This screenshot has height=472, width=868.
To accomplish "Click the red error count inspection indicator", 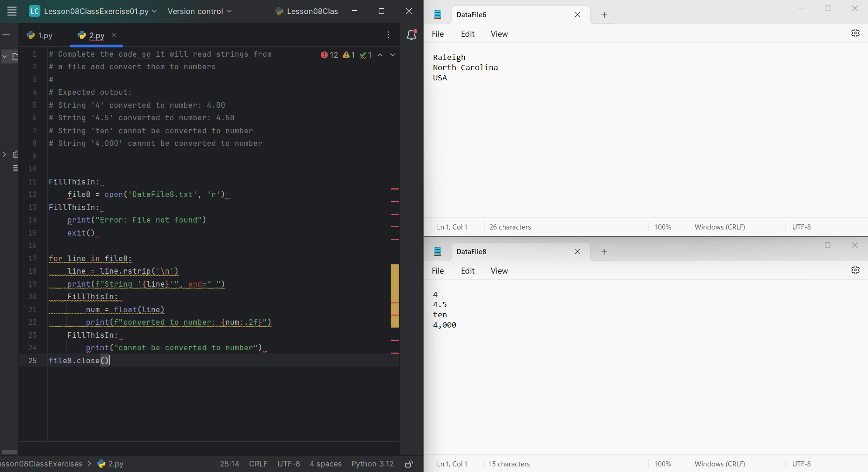I will [329, 55].
